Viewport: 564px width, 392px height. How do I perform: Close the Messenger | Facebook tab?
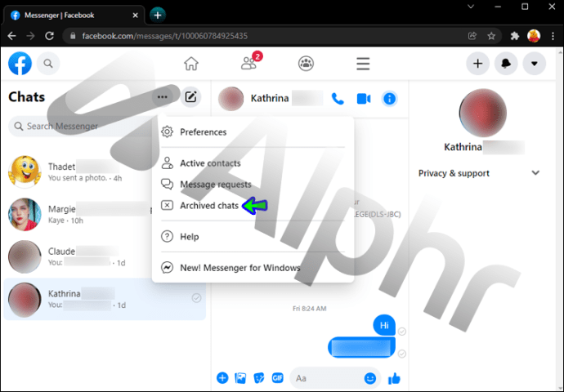[x=135, y=15]
